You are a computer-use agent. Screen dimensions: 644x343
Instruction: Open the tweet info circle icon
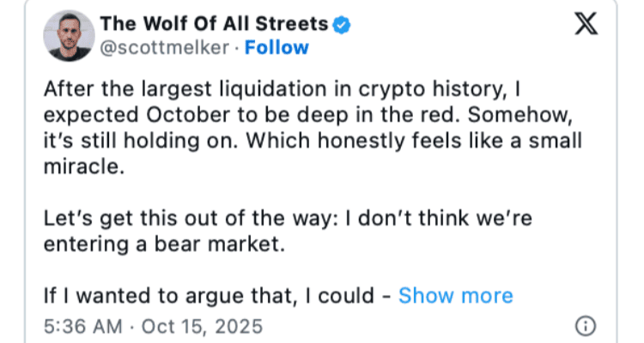584,327
